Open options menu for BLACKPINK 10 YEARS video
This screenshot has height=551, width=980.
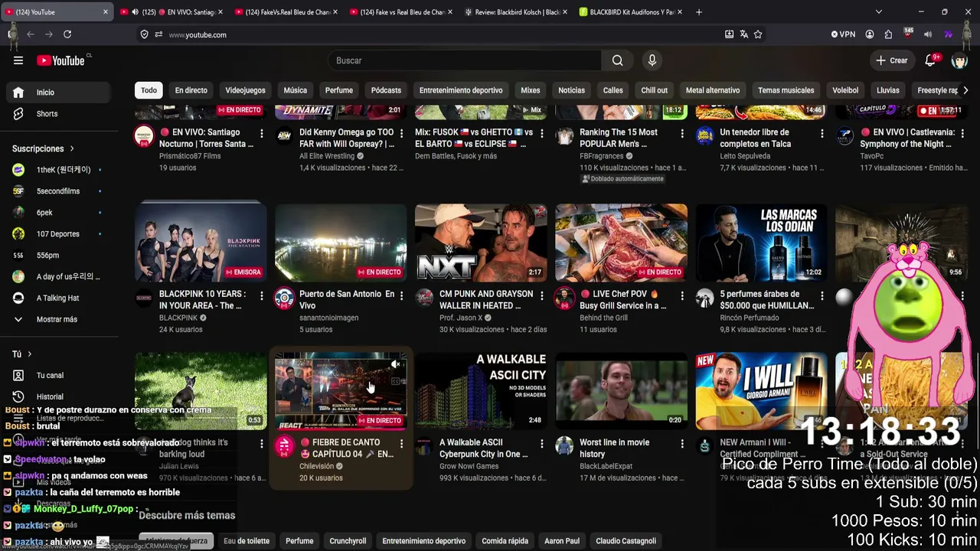(261, 295)
